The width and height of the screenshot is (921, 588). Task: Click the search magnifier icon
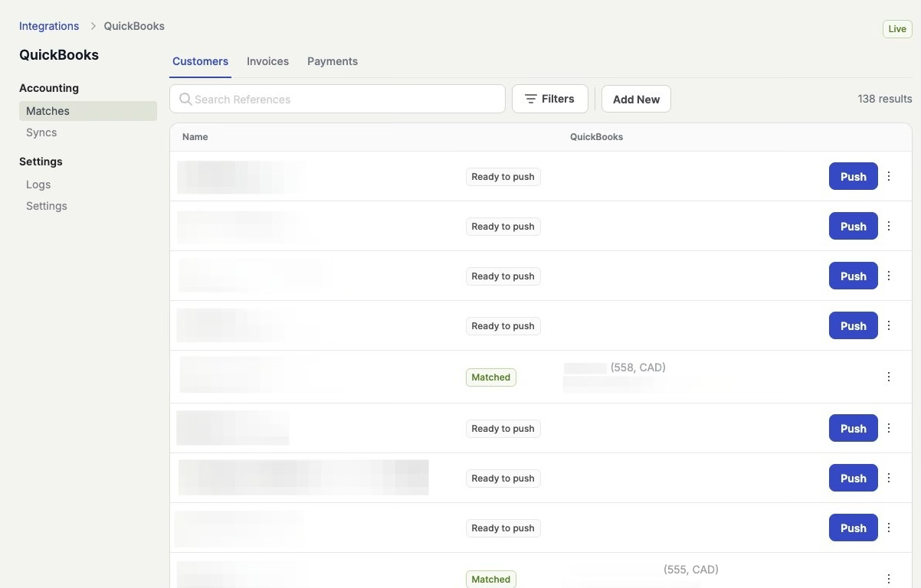(x=185, y=99)
